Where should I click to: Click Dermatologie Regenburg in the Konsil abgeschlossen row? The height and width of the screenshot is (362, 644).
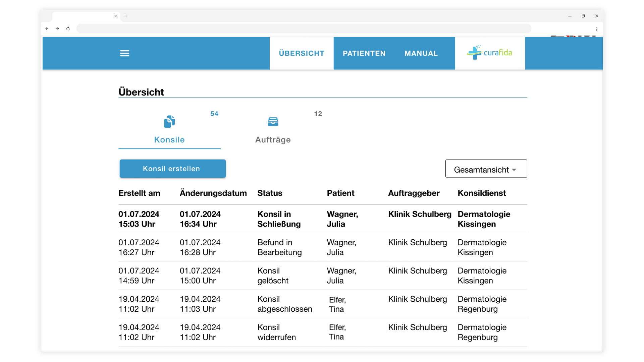[x=482, y=304]
